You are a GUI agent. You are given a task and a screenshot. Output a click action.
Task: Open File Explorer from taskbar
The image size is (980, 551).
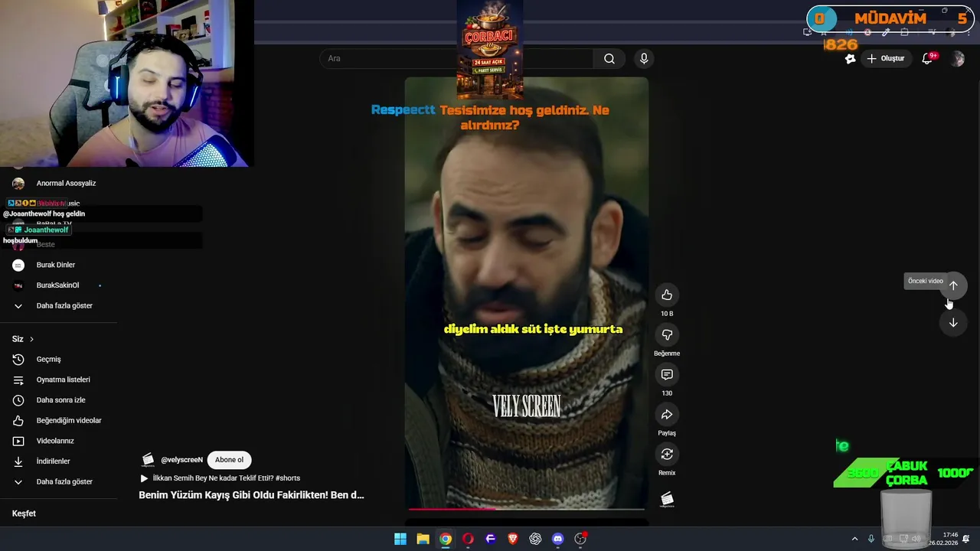click(x=423, y=539)
